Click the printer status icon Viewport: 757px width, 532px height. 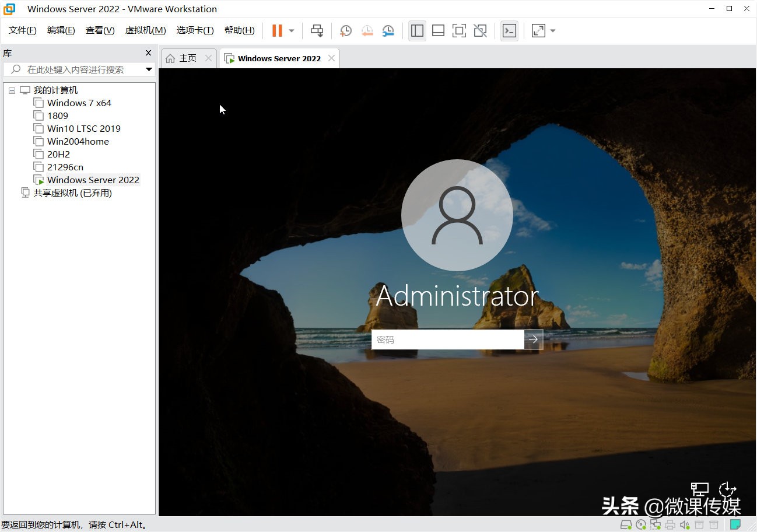[670, 524]
